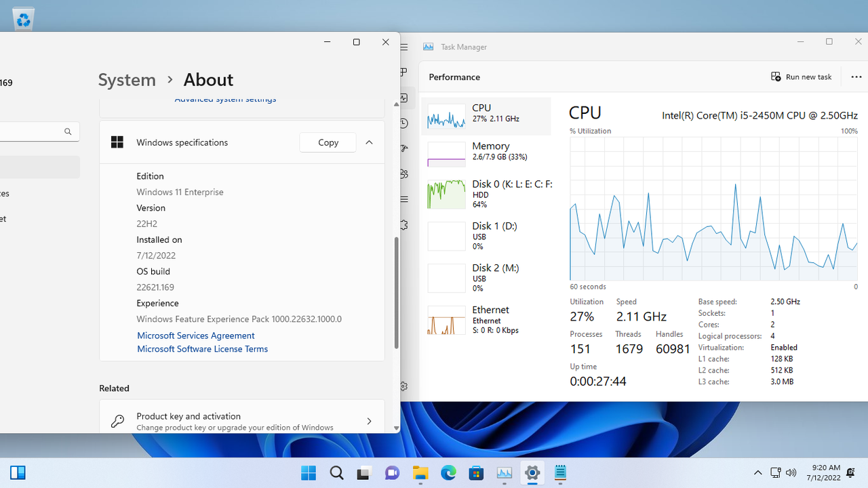Launch Microsoft Edge from the taskbar
Screen dimensions: 868x488
coord(448,472)
